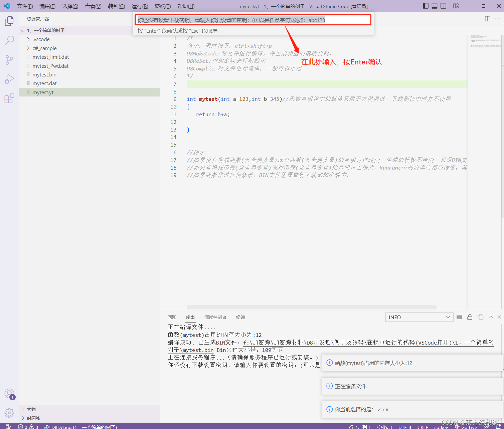The width and height of the screenshot is (504, 429).
Task: Click line and column indicator 行 7, 列 1
Action: tap(360, 427)
